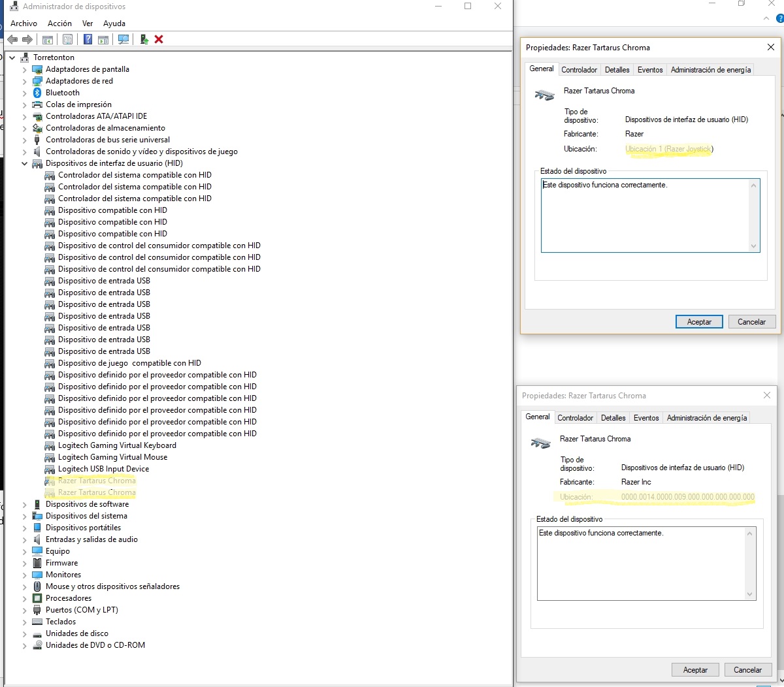The image size is (784, 687).
Task: Click the Adaptadores de red icon
Action: pyautogui.click(x=37, y=81)
